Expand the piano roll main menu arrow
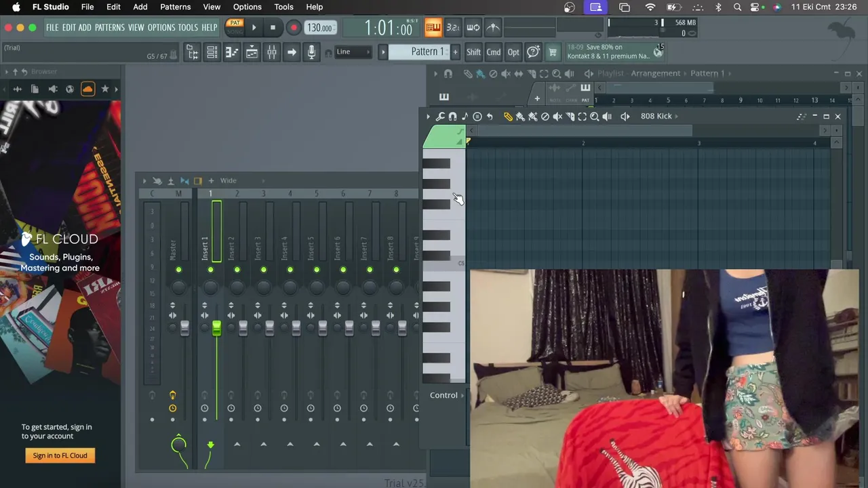Screen dimensions: 868x488 pyautogui.click(x=428, y=117)
